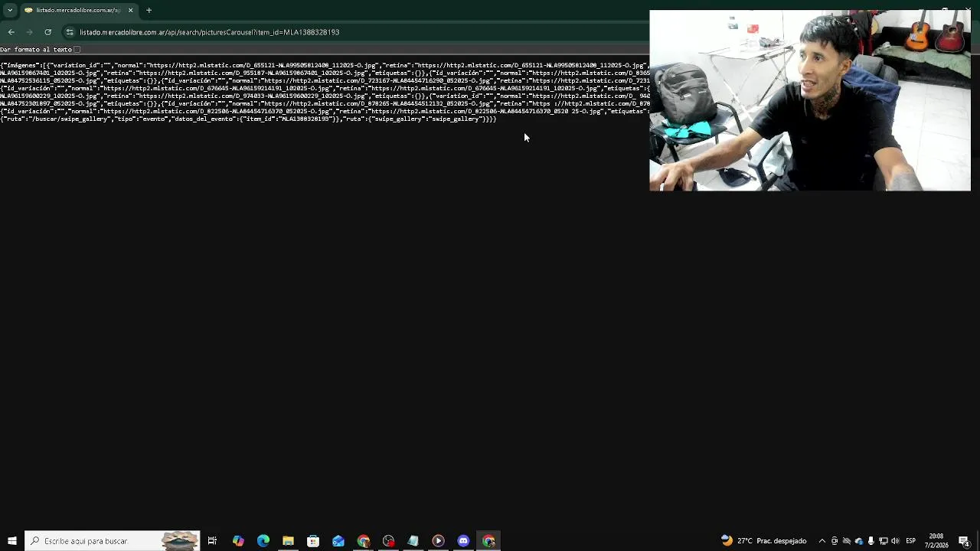Open the clock and calendar showing 20:08

tap(936, 541)
